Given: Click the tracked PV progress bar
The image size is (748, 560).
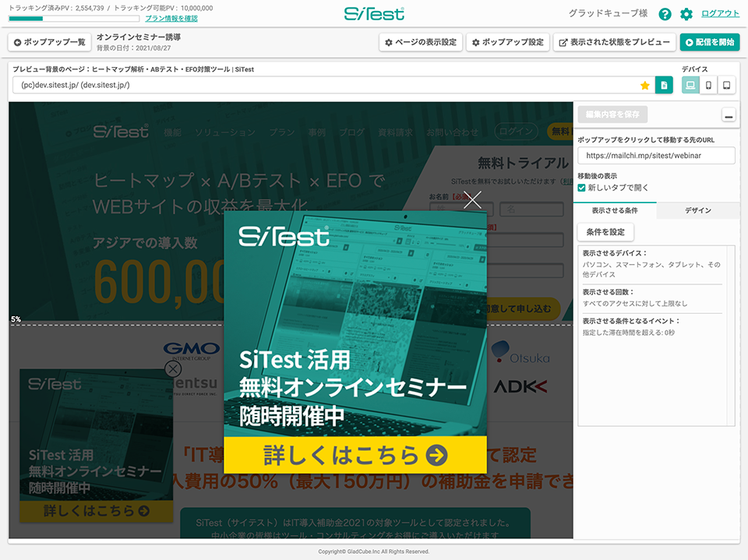Looking at the screenshot, I should [74, 19].
